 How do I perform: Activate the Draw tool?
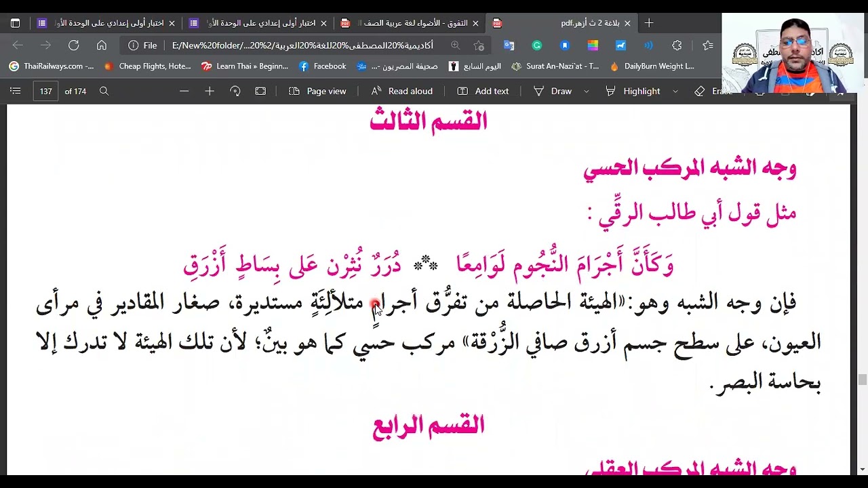tap(553, 91)
